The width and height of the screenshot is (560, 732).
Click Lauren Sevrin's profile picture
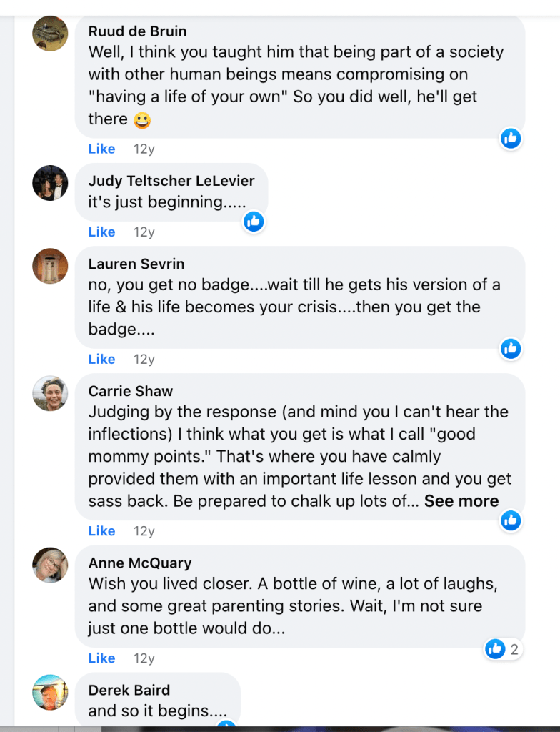pyautogui.click(x=50, y=267)
